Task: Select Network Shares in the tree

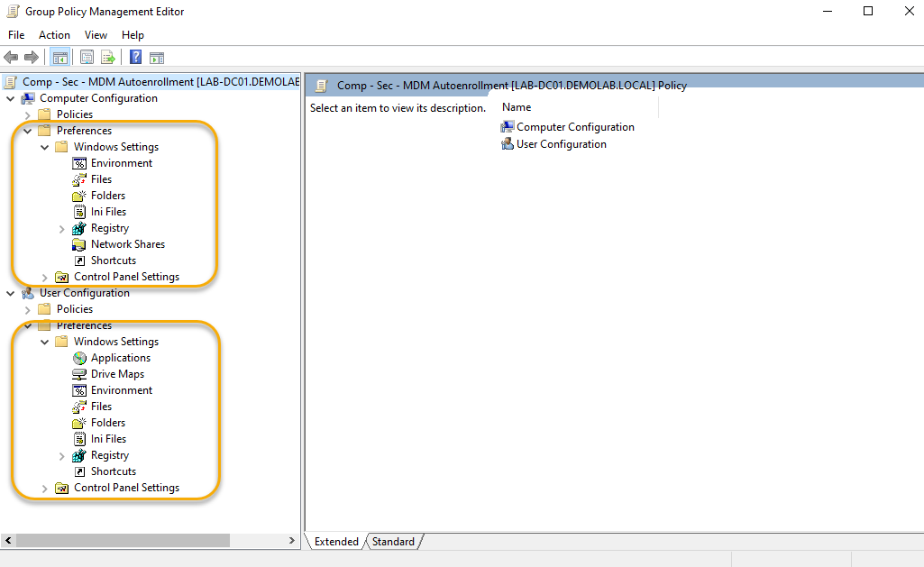Action: click(127, 244)
